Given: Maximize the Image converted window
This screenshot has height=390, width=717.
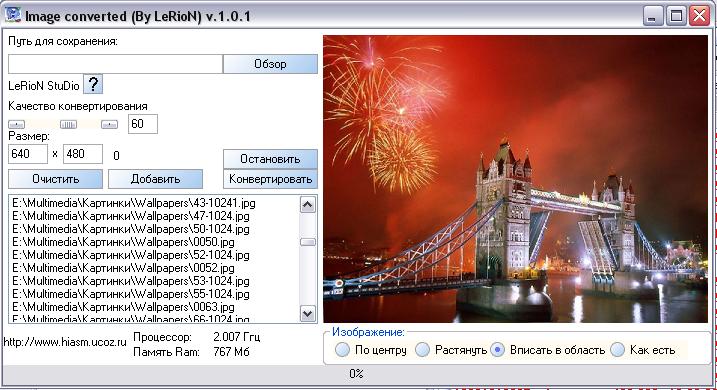Looking at the screenshot, I should (x=676, y=16).
